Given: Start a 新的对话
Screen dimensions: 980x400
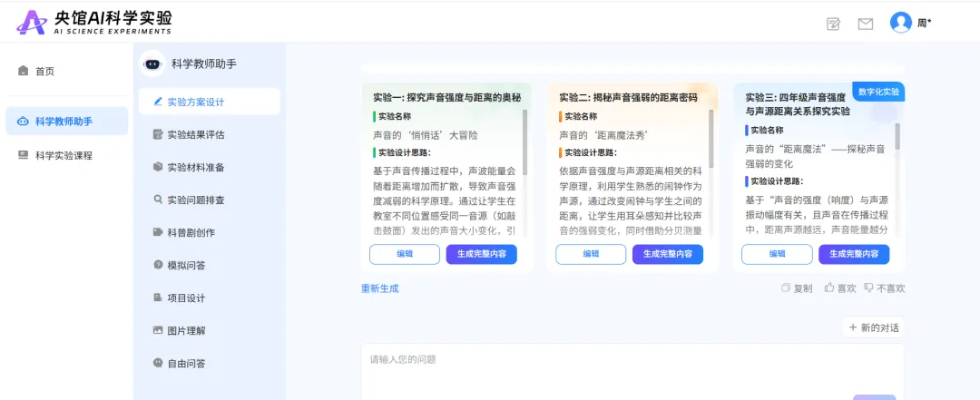Looking at the screenshot, I should 873,327.
